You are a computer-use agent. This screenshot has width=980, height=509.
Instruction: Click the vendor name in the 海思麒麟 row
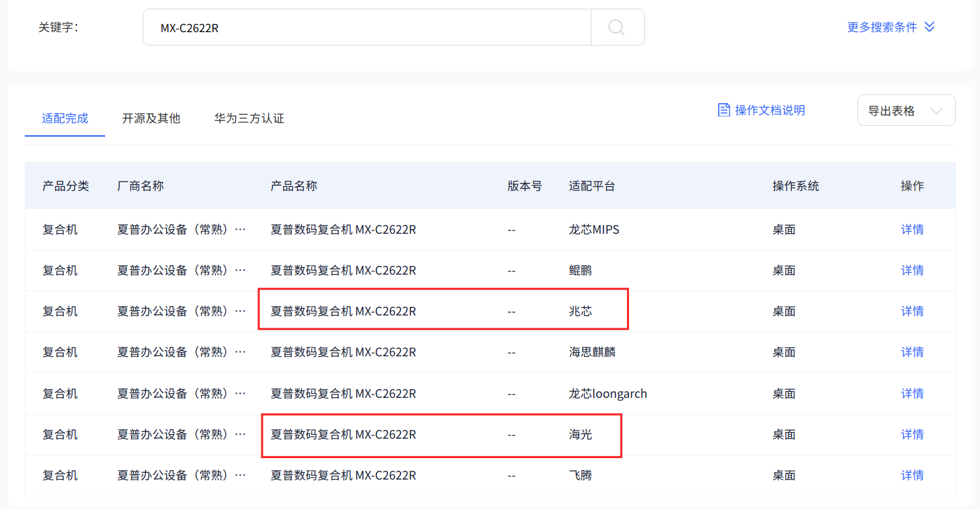(182, 352)
